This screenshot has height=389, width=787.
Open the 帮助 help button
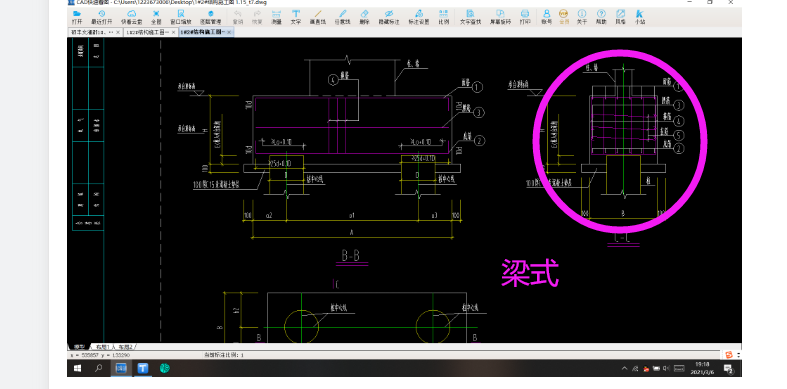tap(601, 17)
